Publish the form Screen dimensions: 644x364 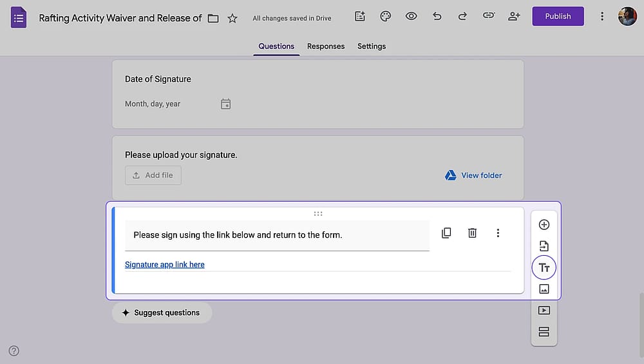tap(558, 17)
